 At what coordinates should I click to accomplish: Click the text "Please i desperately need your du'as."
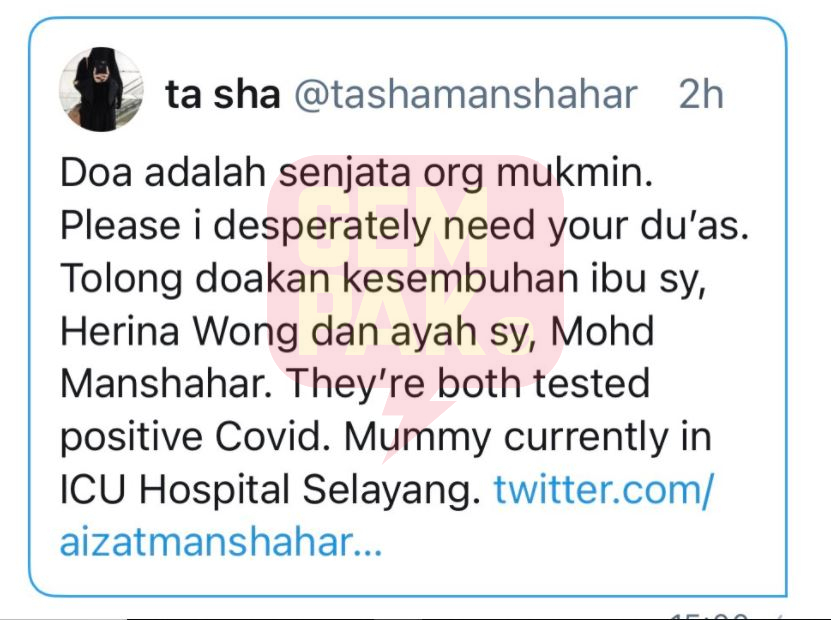[404, 226]
